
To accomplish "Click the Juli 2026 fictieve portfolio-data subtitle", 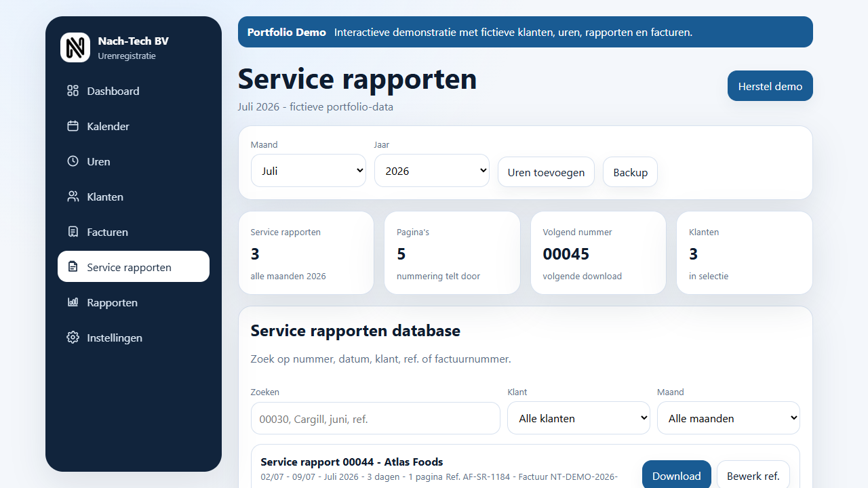I will coord(315,106).
